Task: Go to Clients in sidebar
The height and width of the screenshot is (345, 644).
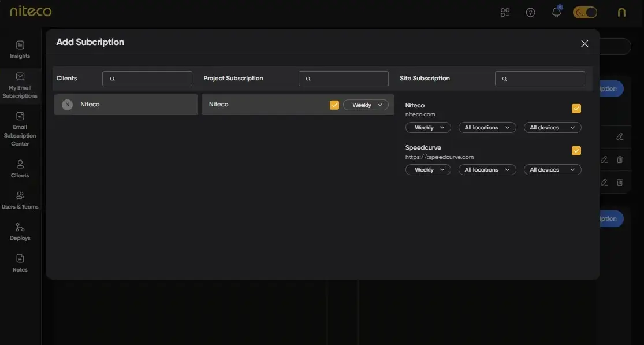Action: click(x=20, y=169)
